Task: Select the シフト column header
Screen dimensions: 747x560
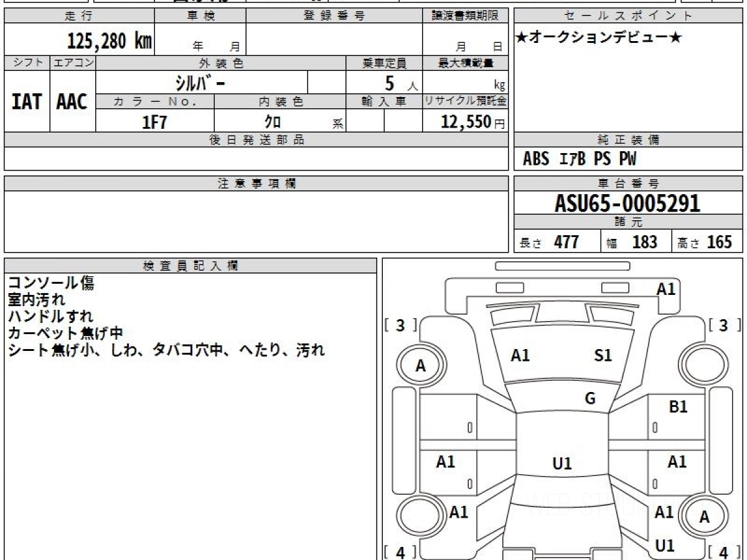Action: click(27, 63)
